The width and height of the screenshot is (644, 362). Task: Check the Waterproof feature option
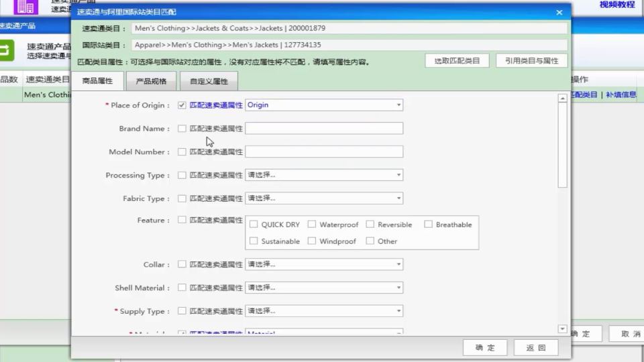[x=312, y=224]
